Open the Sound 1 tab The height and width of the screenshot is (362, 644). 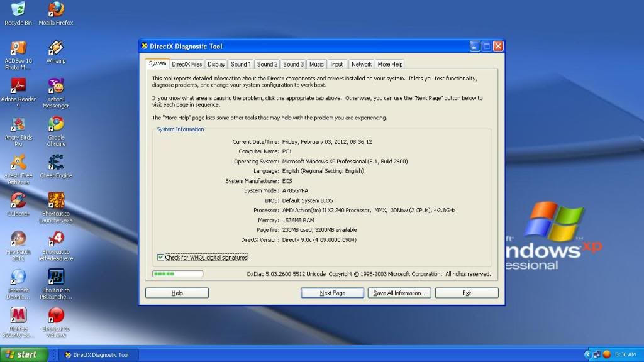[x=241, y=65]
